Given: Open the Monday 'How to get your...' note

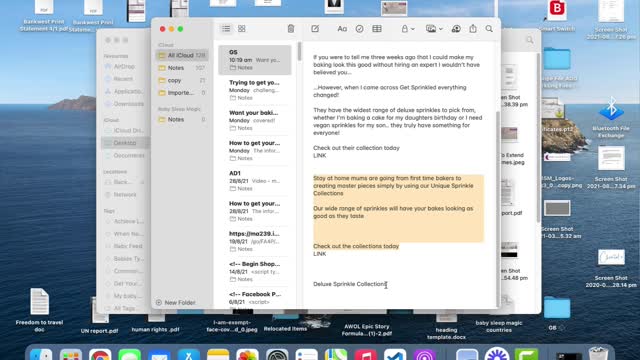Looking at the screenshot, I should tap(255, 150).
